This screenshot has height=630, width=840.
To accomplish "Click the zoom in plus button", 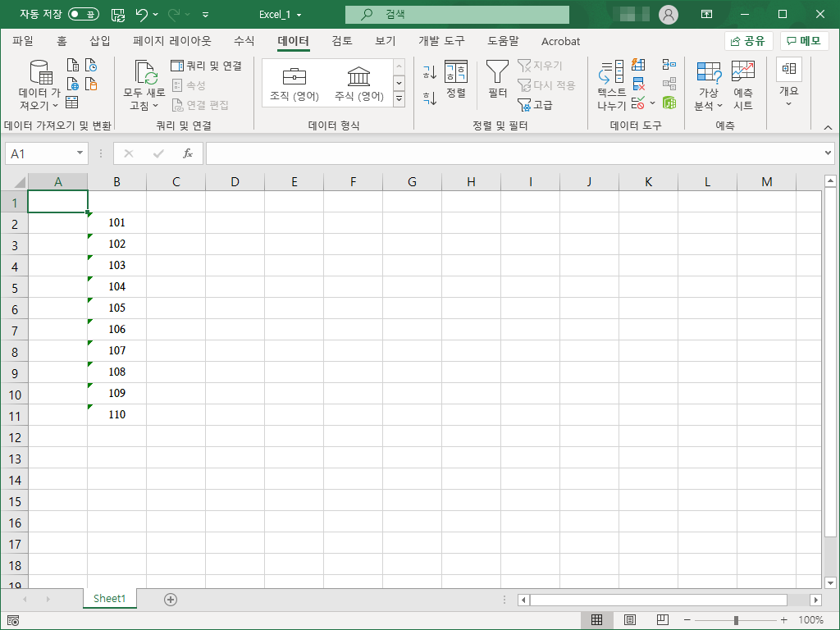I will (x=783, y=620).
